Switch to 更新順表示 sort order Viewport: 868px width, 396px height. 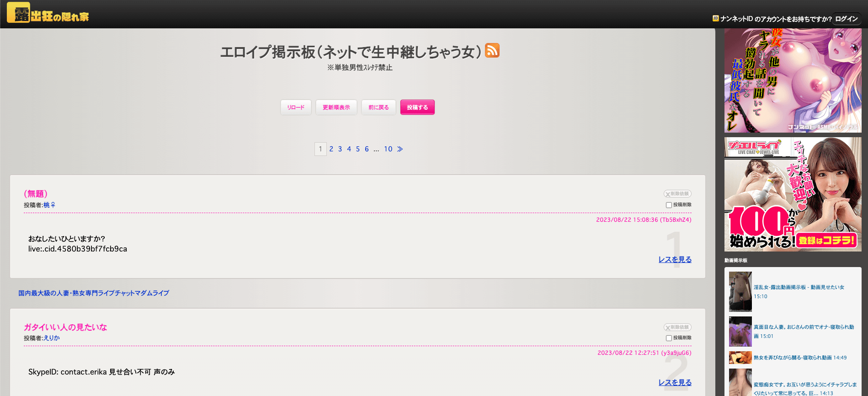click(x=336, y=107)
